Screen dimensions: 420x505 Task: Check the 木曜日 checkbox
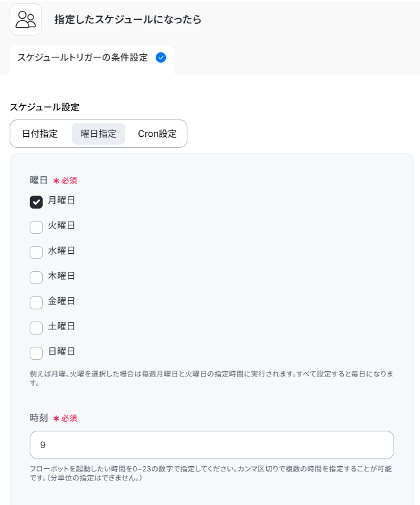(x=36, y=278)
